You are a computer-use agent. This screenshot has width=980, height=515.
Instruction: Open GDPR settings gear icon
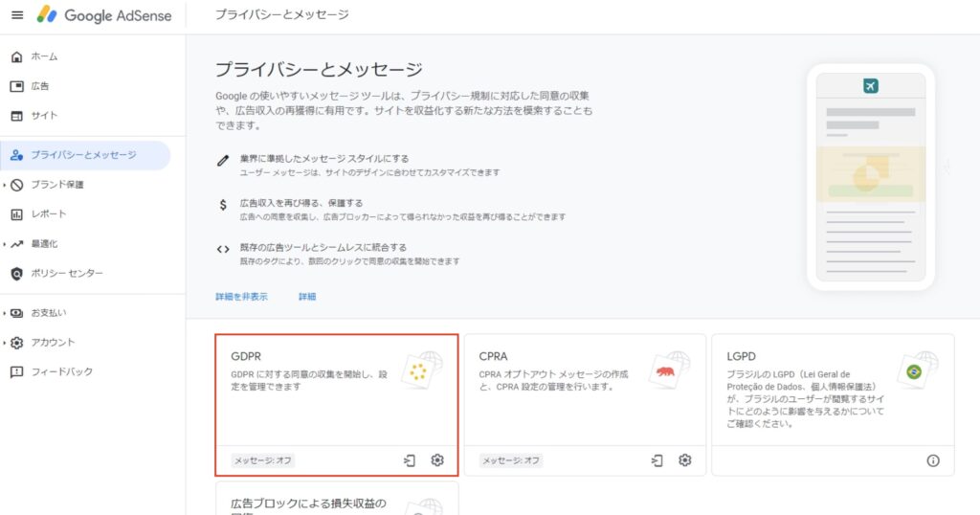click(x=437, y=460)
